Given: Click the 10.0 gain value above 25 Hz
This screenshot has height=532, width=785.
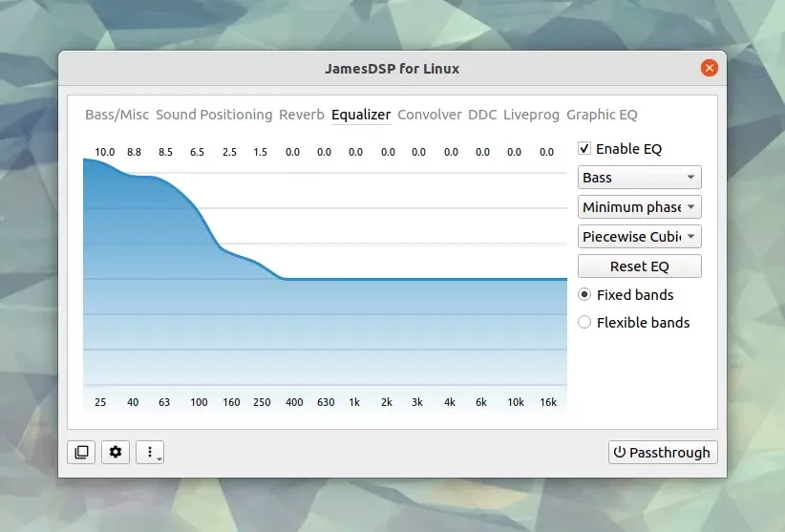Looking at the screenshot, I should click(x=105, y=152).
